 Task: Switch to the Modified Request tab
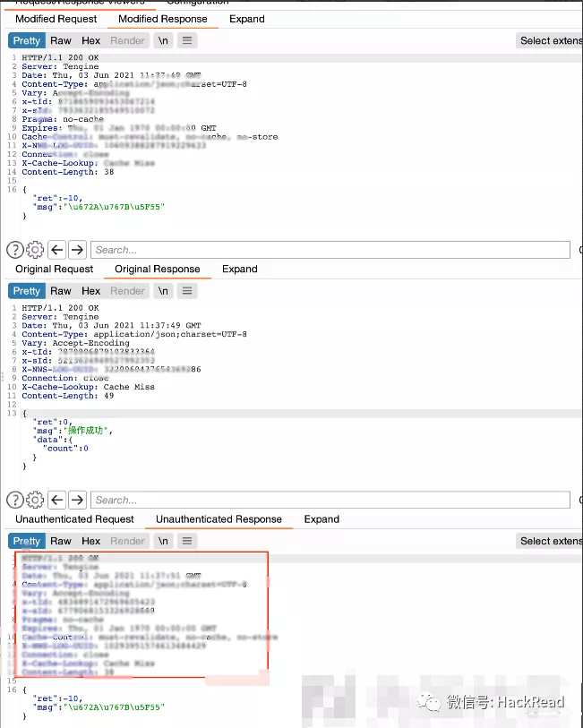pos(56,19)
